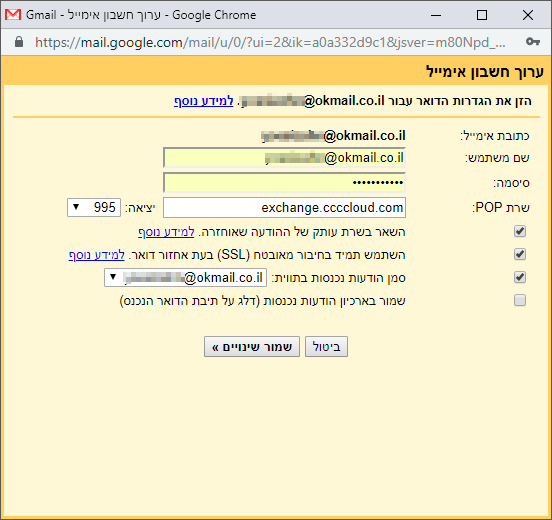Click the key password icon in address bar

pyautogui.click(x=533, y=42)
